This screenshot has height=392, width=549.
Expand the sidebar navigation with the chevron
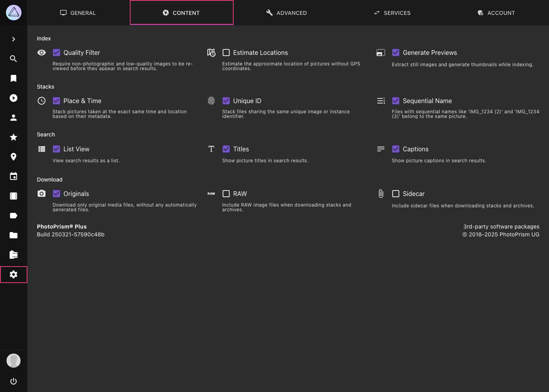click(x=13, y=39)
